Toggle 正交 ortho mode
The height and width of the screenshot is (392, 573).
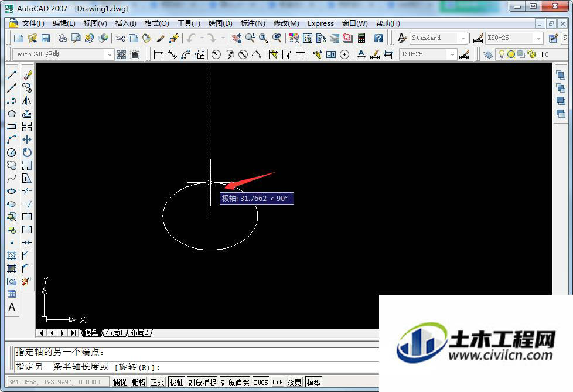(x=158, y=382)
